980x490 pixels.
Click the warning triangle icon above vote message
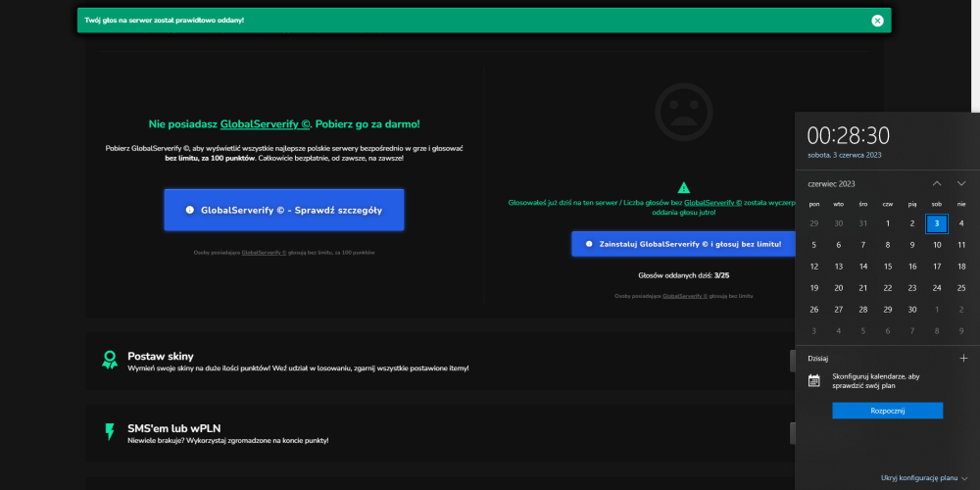(x=684, y=187)
